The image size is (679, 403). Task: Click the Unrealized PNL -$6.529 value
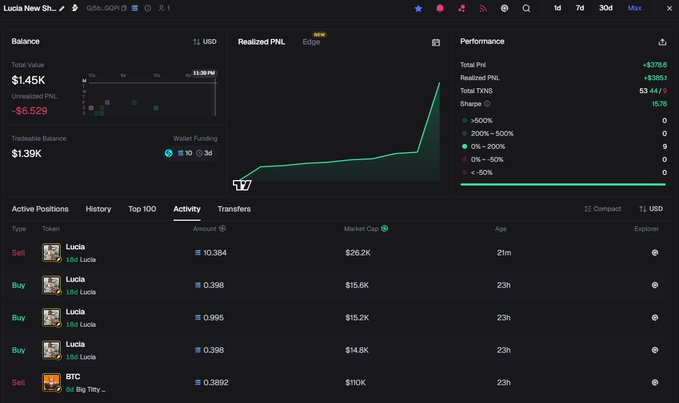(29, 111)
